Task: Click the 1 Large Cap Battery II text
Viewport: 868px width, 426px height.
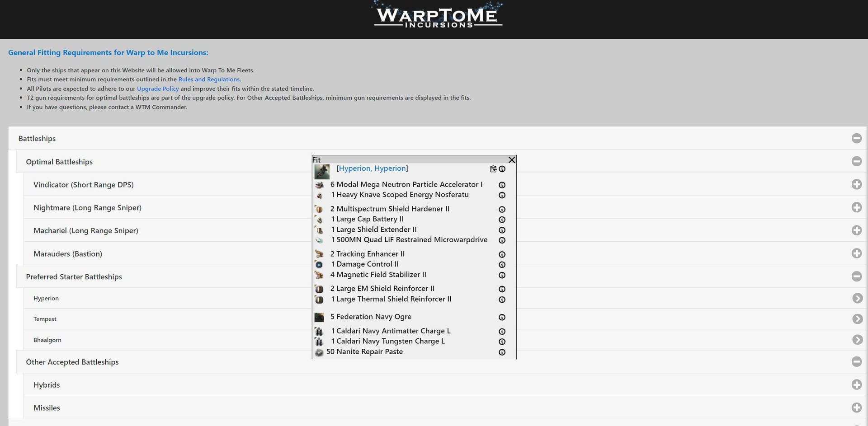Action: pyautogui.click(x=368, y=219)
